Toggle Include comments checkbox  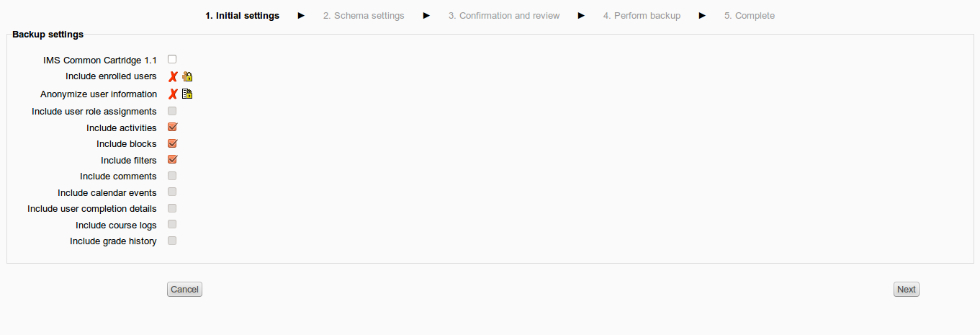tap(172, 176)
